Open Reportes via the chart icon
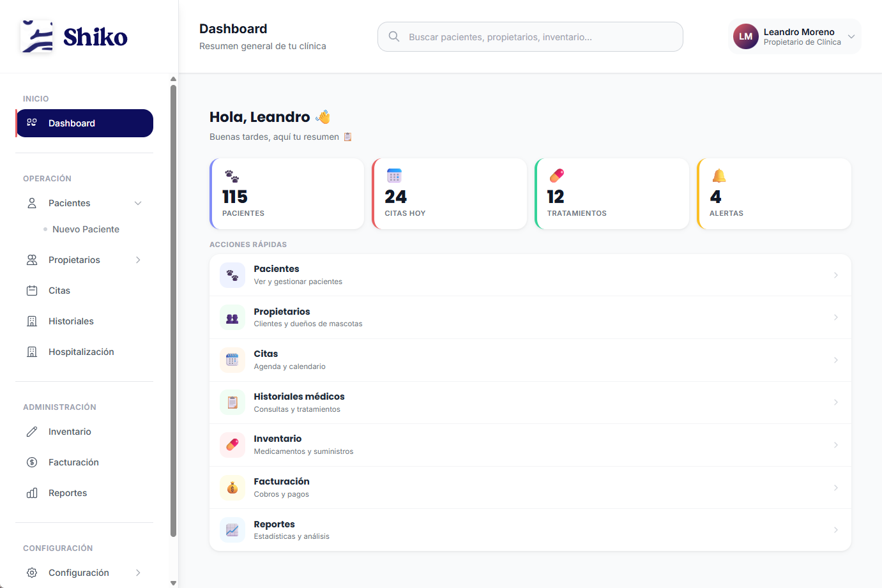882x588 pixels. 31,492
